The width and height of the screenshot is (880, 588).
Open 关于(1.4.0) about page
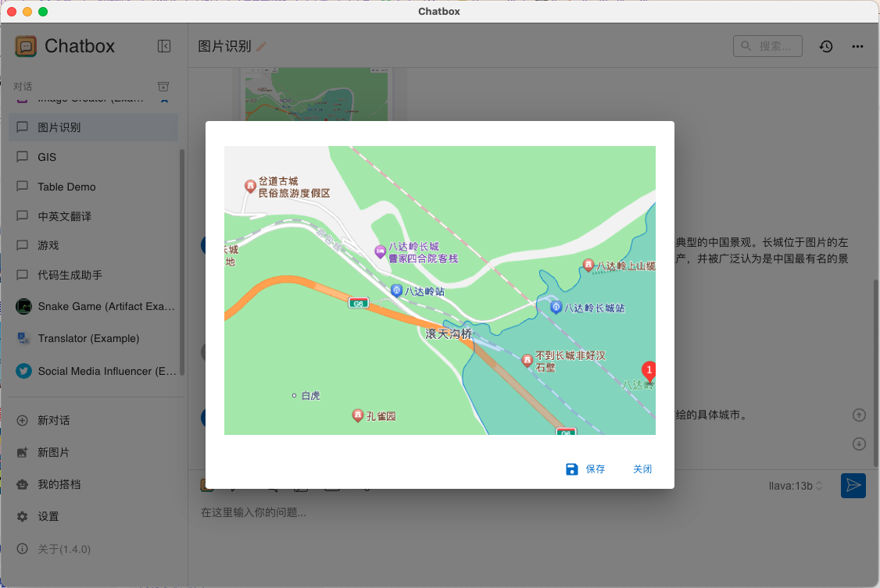93,549
